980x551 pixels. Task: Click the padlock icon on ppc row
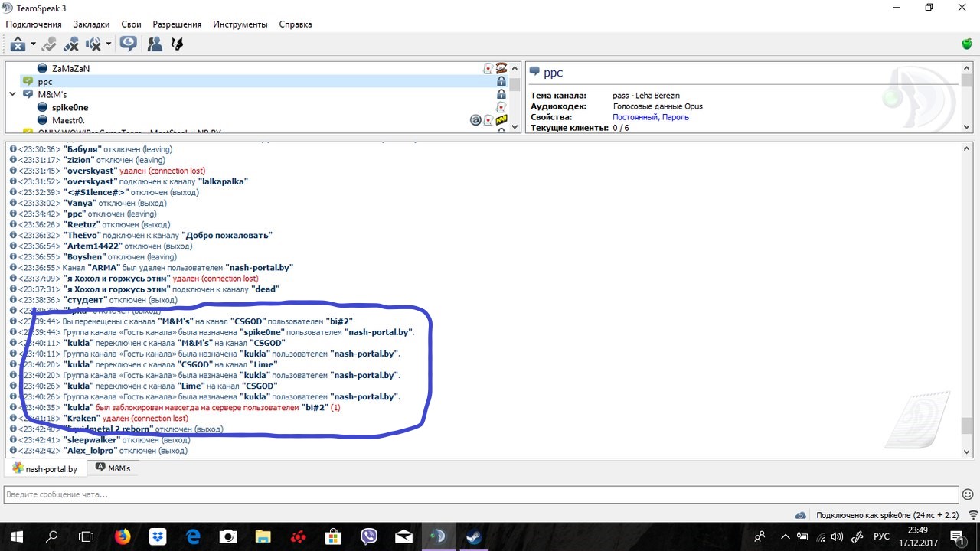[x=501, y=81]
